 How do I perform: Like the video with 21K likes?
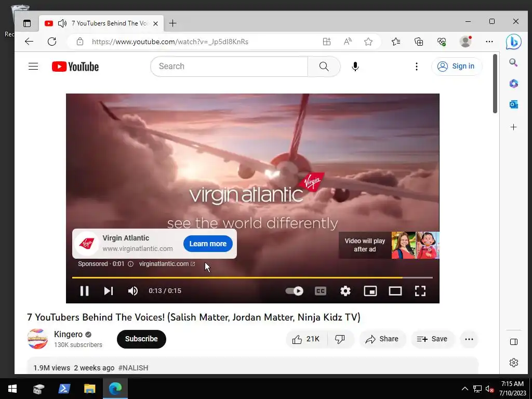(x=307, y=339)
